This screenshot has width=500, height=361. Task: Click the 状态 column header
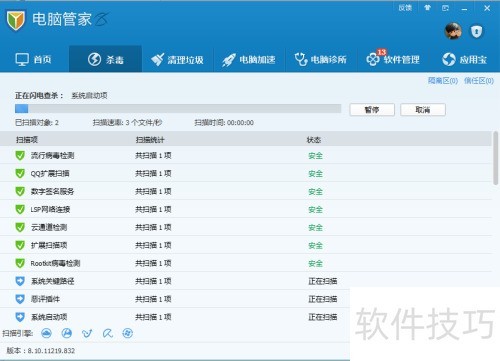tap(314, 140)
